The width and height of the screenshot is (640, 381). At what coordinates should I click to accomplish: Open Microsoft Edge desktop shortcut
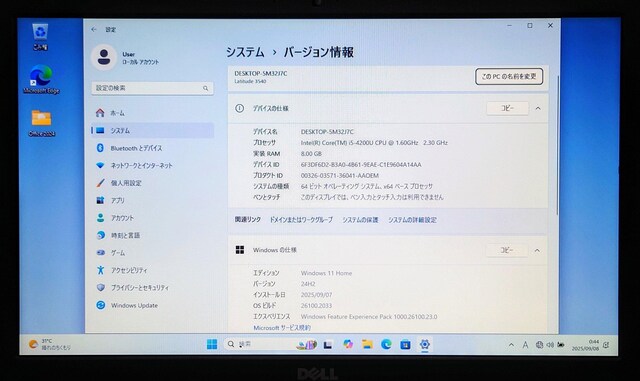(x=41, y=79)
